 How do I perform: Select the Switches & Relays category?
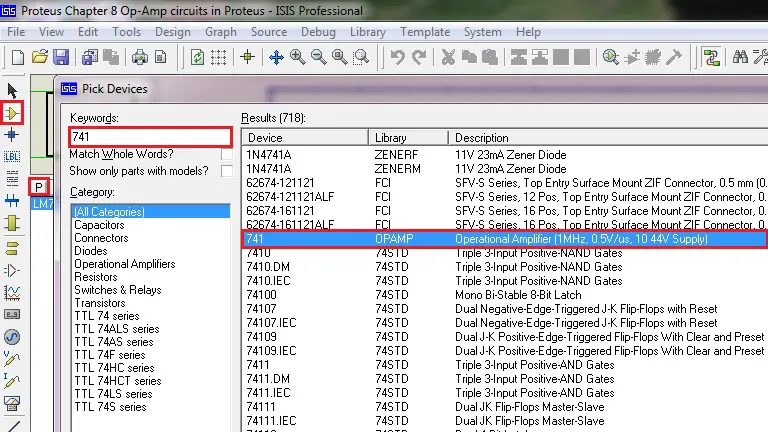click(x=118, y=289)
